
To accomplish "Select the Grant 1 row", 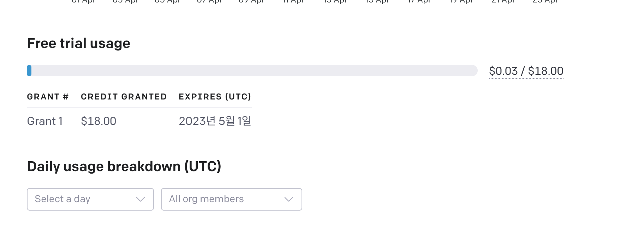I will pyautogui.click(x=45, y=121).
